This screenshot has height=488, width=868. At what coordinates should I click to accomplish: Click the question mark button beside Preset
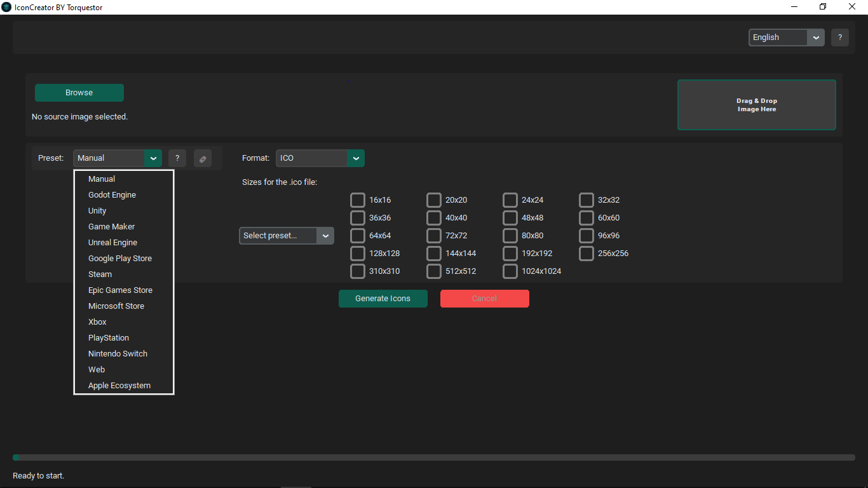[x=177, y=158]
